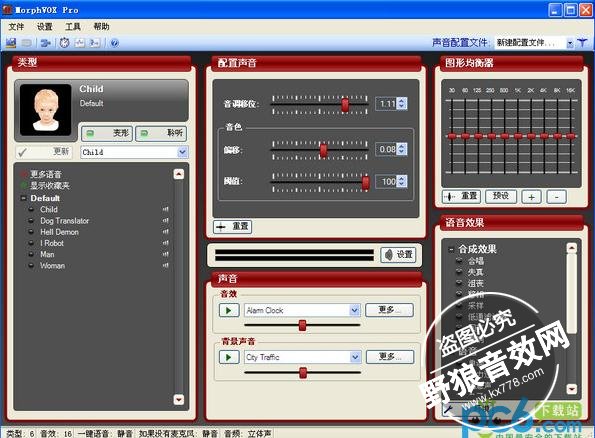Click the red dot beside 更多语音
This screenshot has height=438, width=595.
tap(24, 174)
